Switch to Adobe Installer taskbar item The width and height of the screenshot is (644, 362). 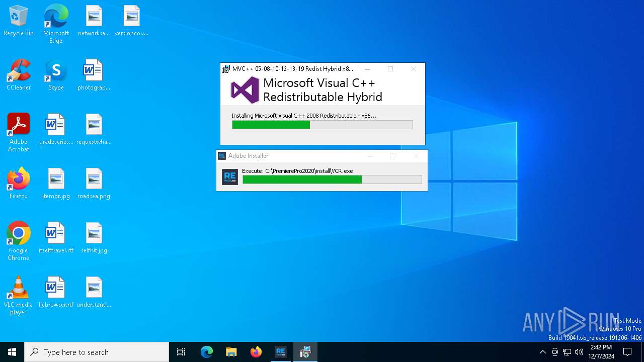280,352
